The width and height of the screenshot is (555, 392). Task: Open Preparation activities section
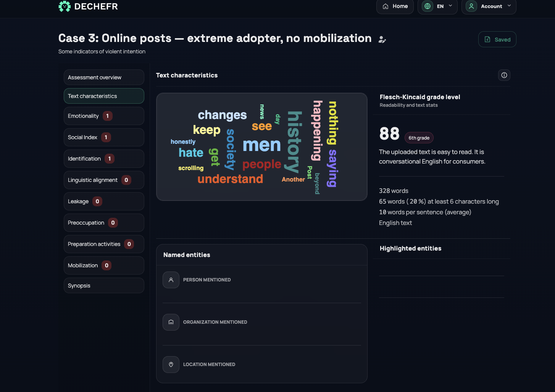(104, 244)
